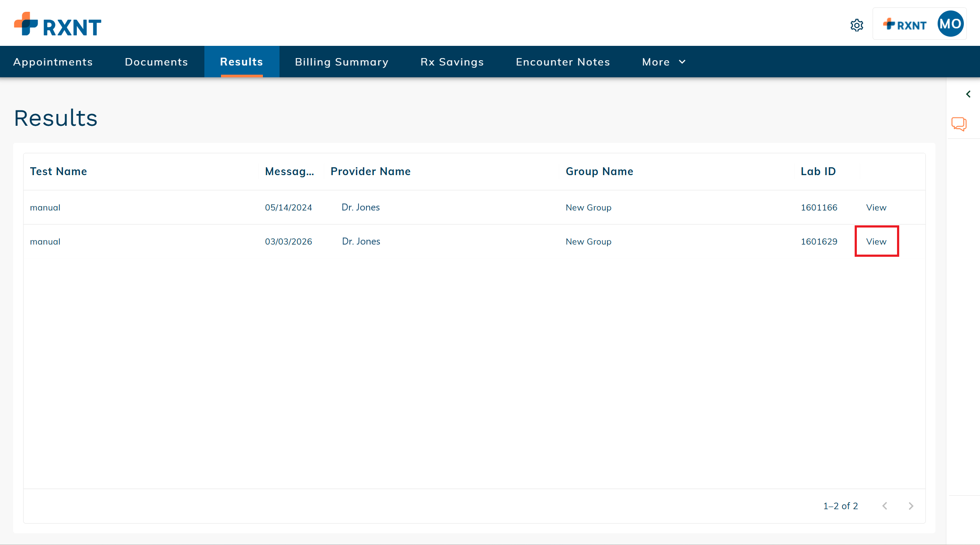Click the orange chat messages icon
The height and width of the screenshot is (545, 980).
click(x=959, y=124)
